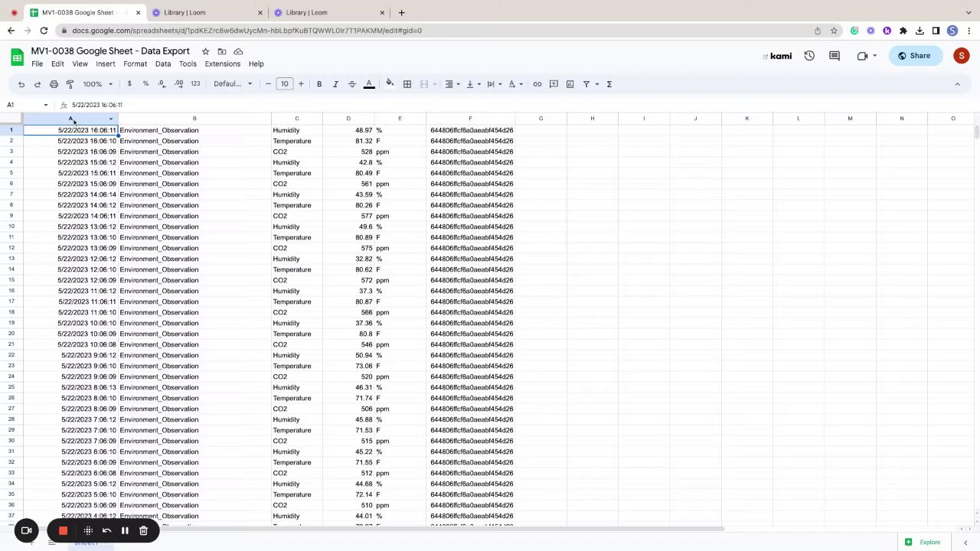Open the Extensions menu

tap(223, 64)
